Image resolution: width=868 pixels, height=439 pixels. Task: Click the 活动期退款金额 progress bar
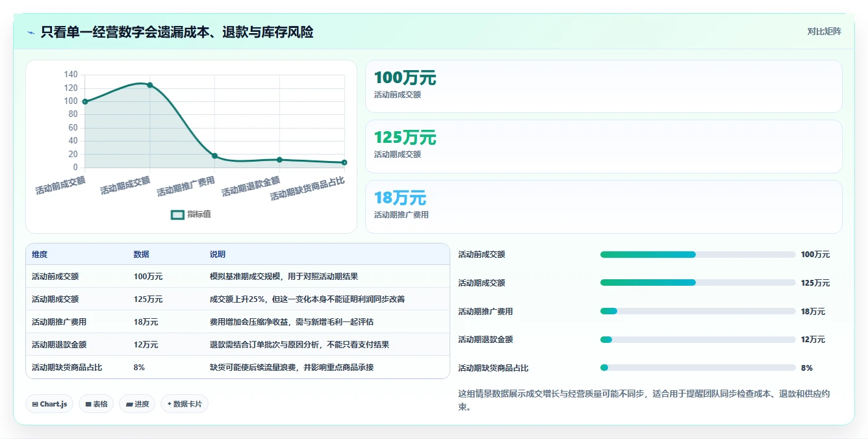[698, 340]
